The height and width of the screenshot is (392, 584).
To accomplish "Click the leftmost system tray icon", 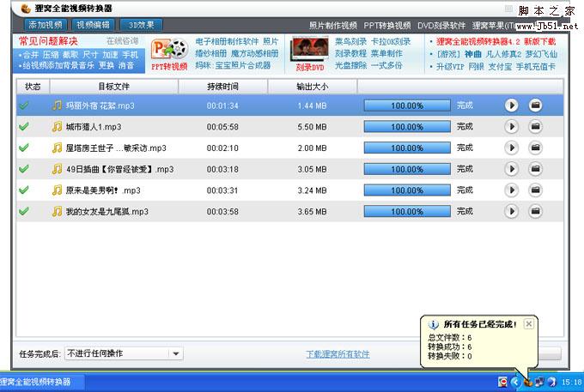I will click(x=502, y=382).
